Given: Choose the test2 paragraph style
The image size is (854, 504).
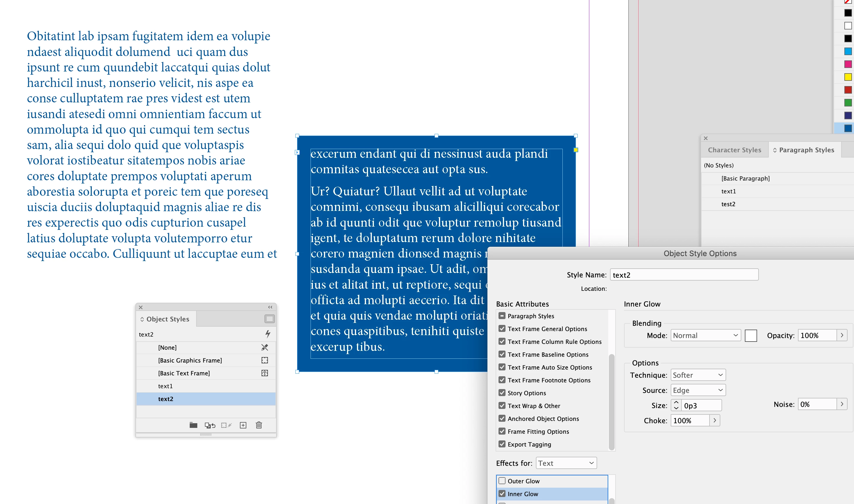Looking at the screenshot, I should (728, 204).
